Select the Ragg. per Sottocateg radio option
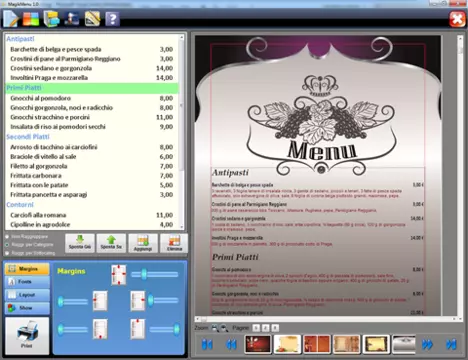468x360 pixels. point(7,253)
